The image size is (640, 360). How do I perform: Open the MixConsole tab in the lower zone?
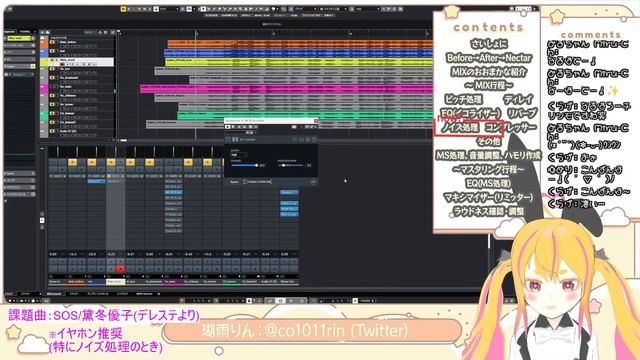pyautogui.click(x=54, y=293)
